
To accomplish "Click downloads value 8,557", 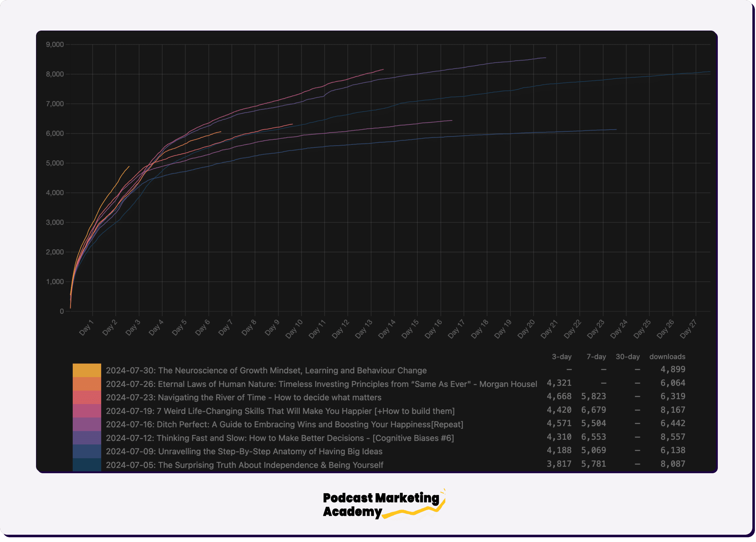I will click(x=673, y=437).
